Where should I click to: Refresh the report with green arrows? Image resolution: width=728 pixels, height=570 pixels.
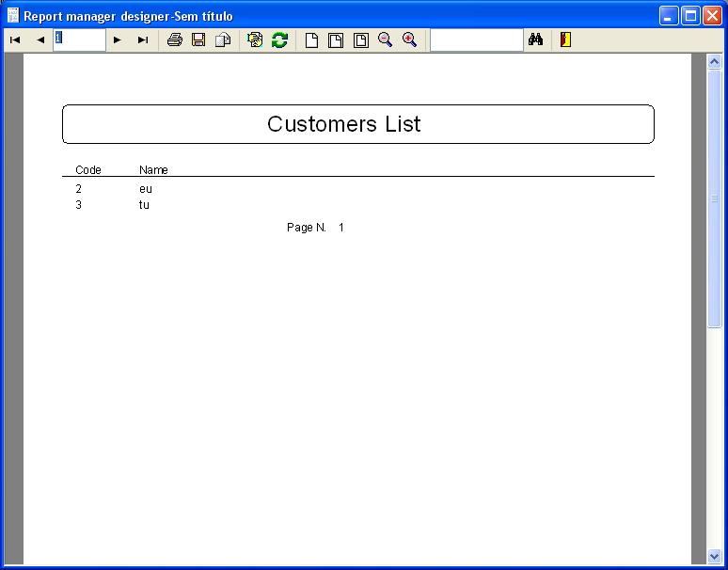[x=279, y=40]
